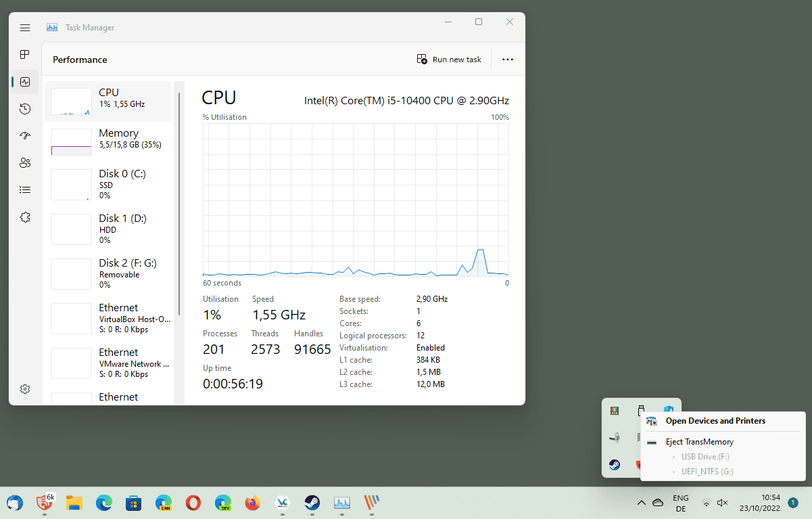812x519 pixels.
Task: Open the hamburger navigation menu in Task Manager
Action: pos(25,28)
